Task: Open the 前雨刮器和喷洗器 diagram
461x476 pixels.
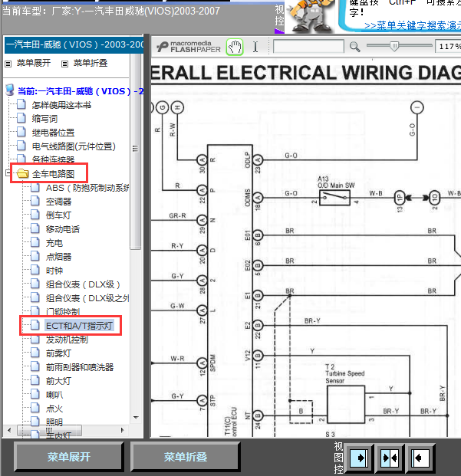Action: click(80, 367)
